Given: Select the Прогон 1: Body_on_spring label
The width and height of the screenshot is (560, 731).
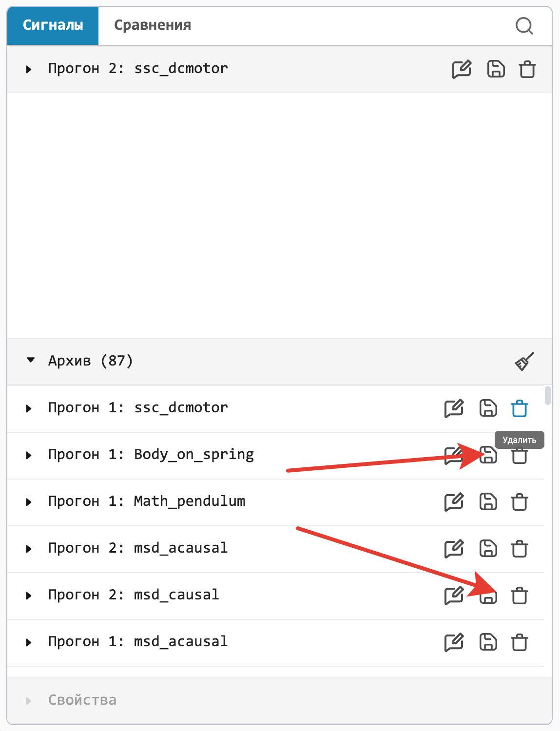Looking at the screenshot, I should [151, 455].
